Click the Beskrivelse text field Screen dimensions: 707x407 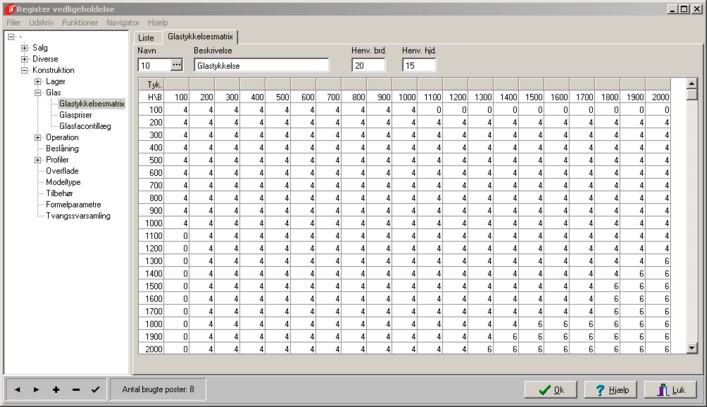coord(261,65)
